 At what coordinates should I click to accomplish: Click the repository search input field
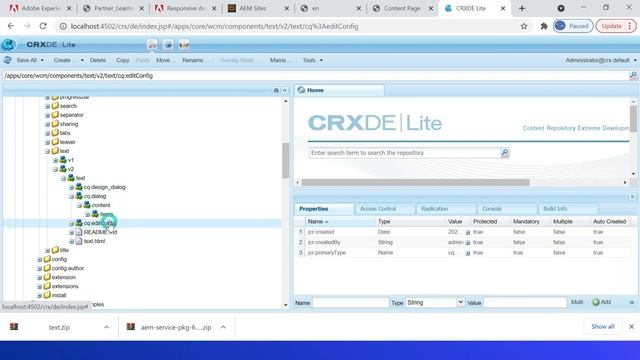(404, 153)
